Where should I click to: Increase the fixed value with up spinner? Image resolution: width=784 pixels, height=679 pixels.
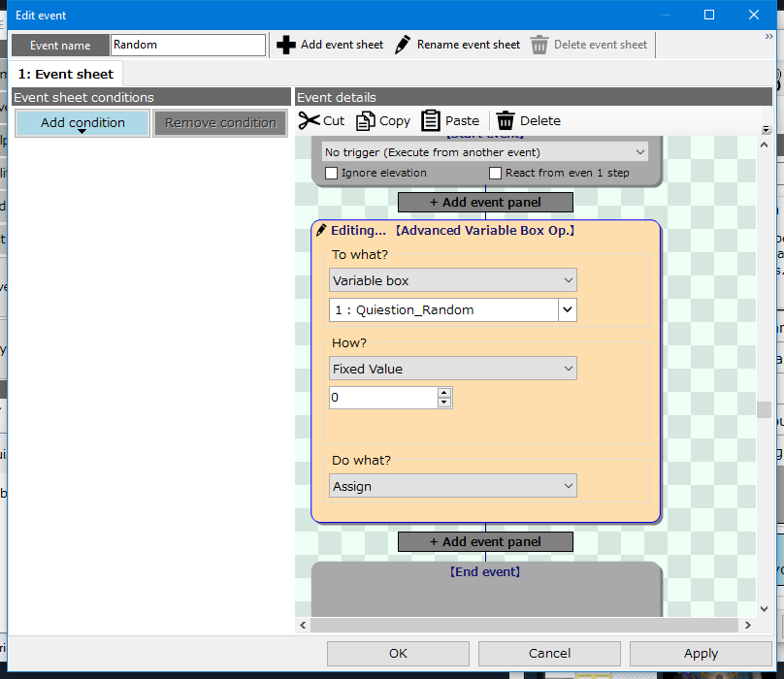(444, 393)
